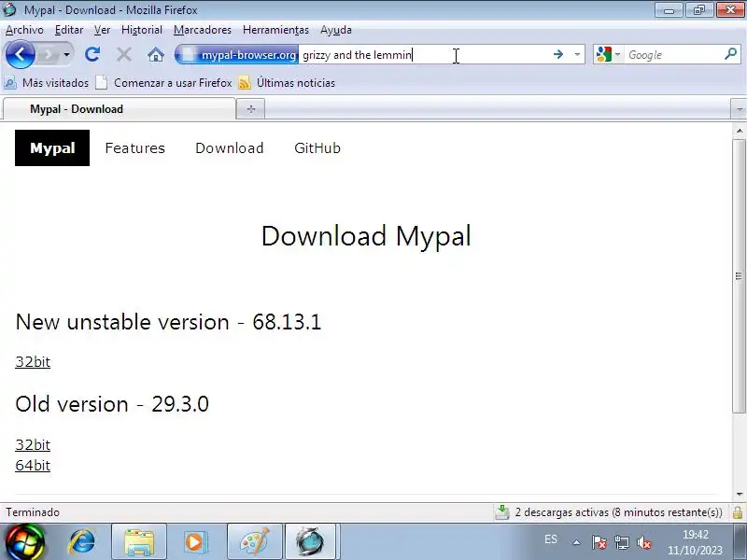Open the Download page link
This screenshot has width=747, height=560.
tap(230, 148)
